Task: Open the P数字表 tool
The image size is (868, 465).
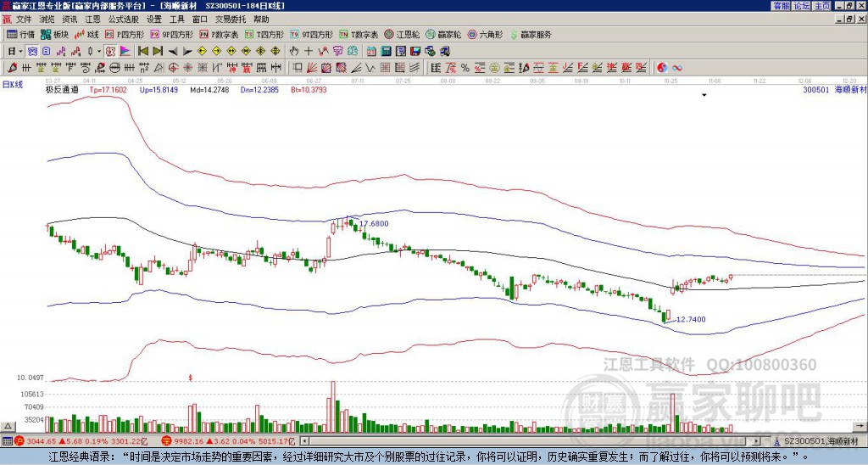Action: click(x=219, y=34)
